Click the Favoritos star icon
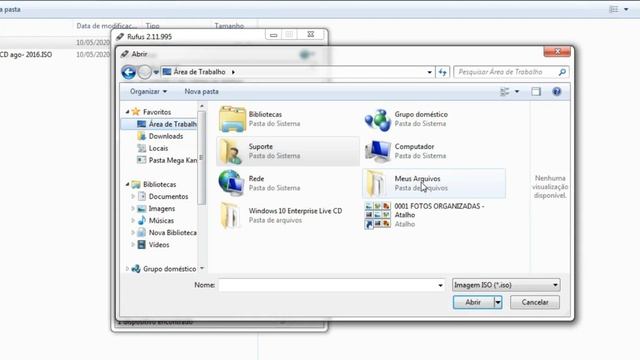Viewport: 640px width, 360px height. (x=136, y=111)
